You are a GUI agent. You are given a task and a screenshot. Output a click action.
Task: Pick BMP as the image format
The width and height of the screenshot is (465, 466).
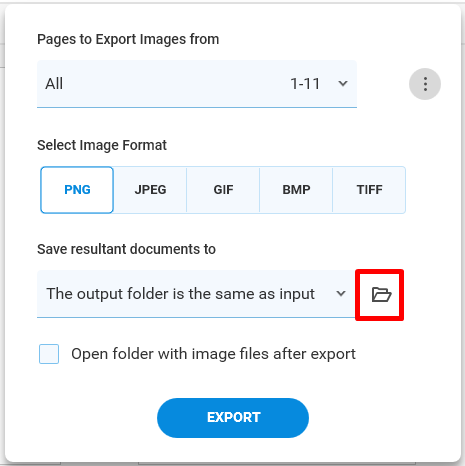(296, 190)
